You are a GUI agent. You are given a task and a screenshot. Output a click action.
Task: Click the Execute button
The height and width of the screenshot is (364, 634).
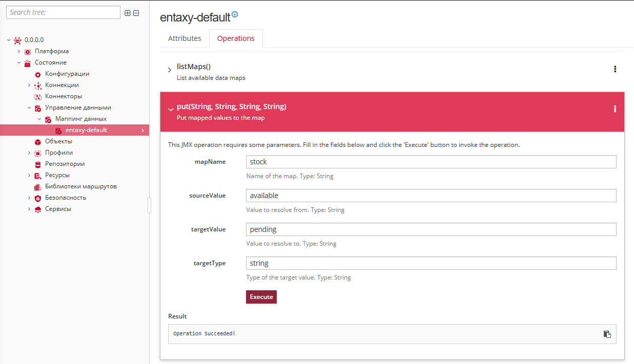click(261, 297)
